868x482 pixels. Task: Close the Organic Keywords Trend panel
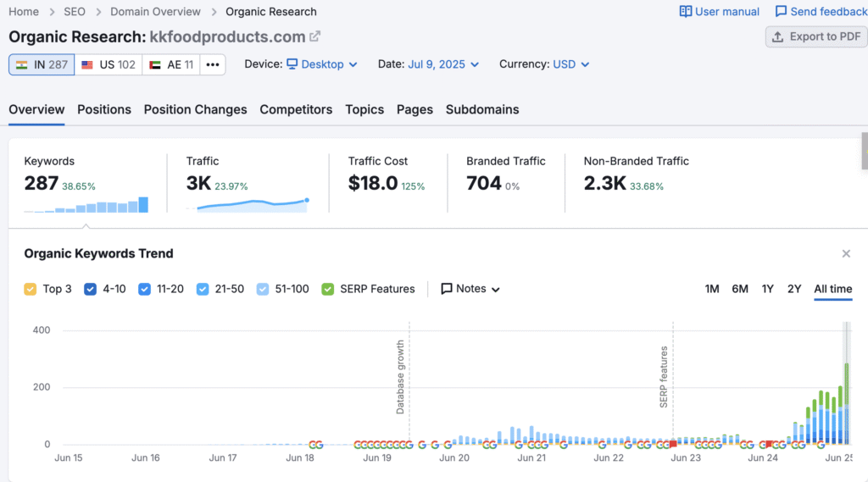846,253
